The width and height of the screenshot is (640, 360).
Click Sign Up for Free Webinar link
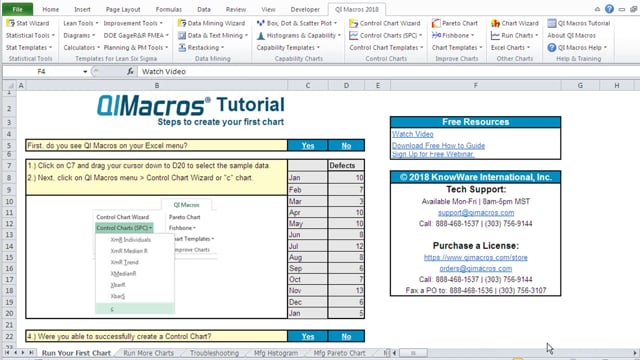433,154
